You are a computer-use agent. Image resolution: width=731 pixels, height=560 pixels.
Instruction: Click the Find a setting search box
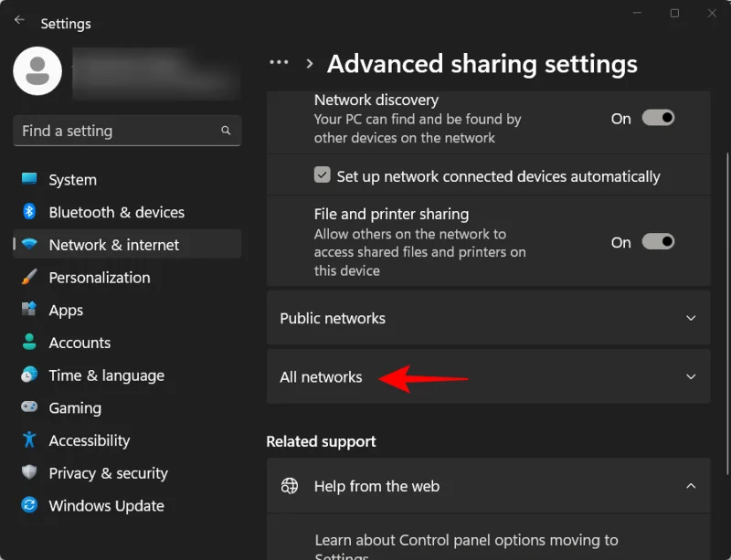(x=127, y=131)
